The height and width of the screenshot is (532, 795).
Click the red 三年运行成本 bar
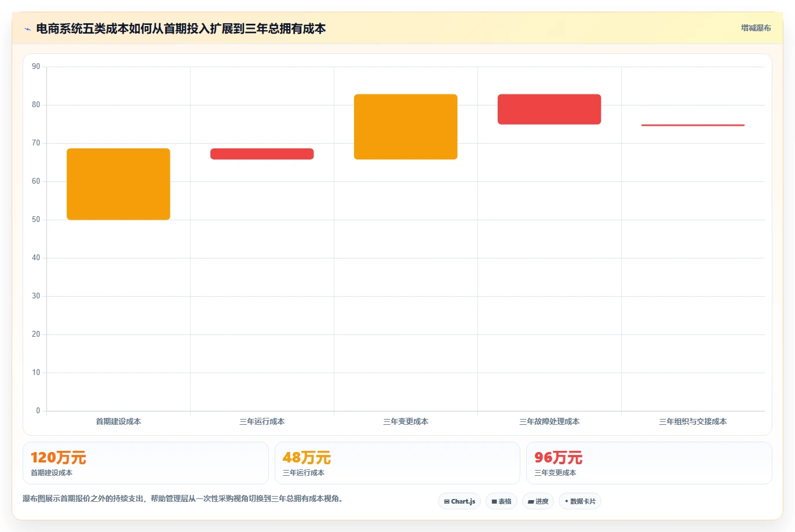pyautogui.click(x=262, y=154)
